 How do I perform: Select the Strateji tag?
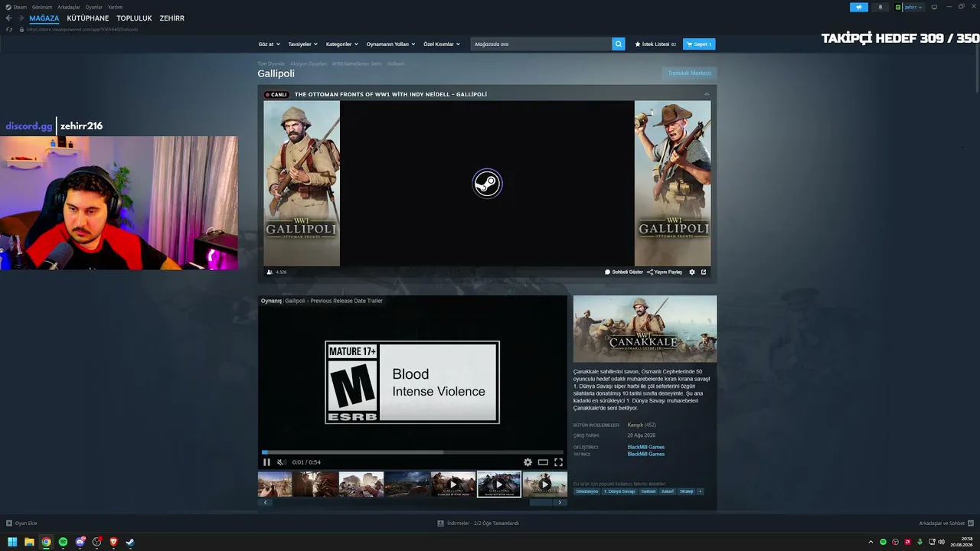686,491
